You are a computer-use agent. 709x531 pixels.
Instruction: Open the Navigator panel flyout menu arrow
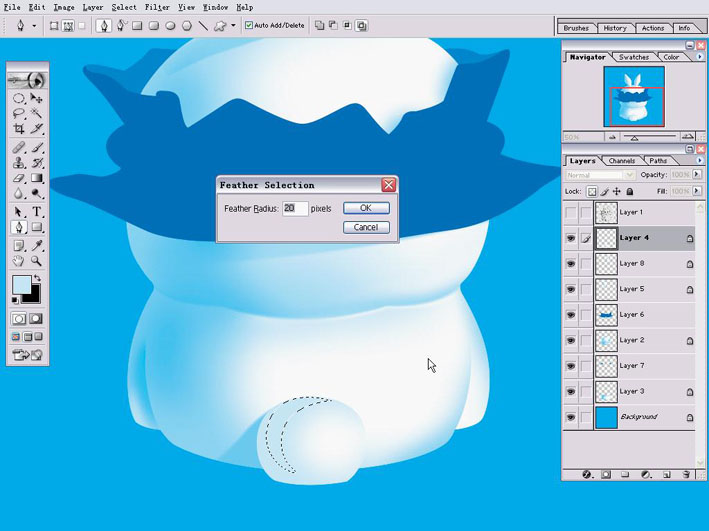tap(700, 57)
